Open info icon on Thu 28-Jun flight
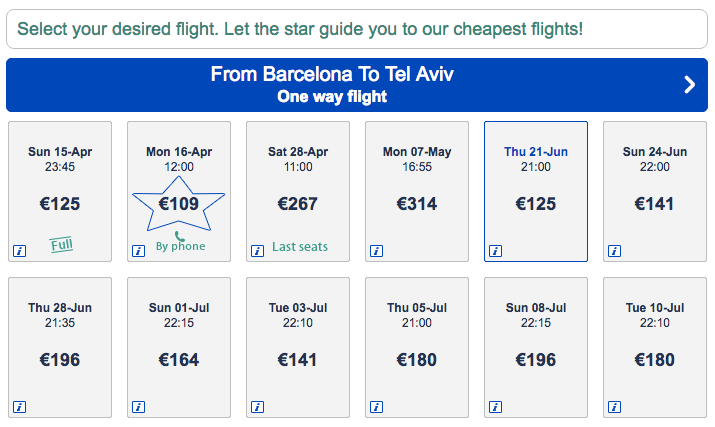The image size is (715, 427). click(x=19, y=406)
